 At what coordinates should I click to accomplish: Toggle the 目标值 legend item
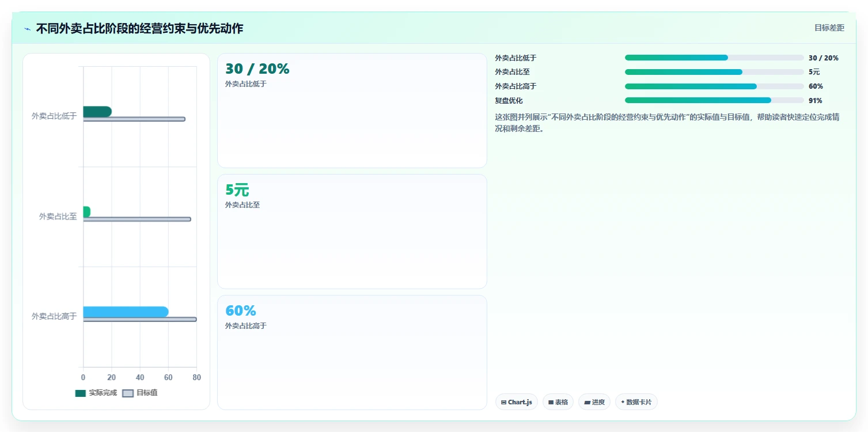coord(140,393)
